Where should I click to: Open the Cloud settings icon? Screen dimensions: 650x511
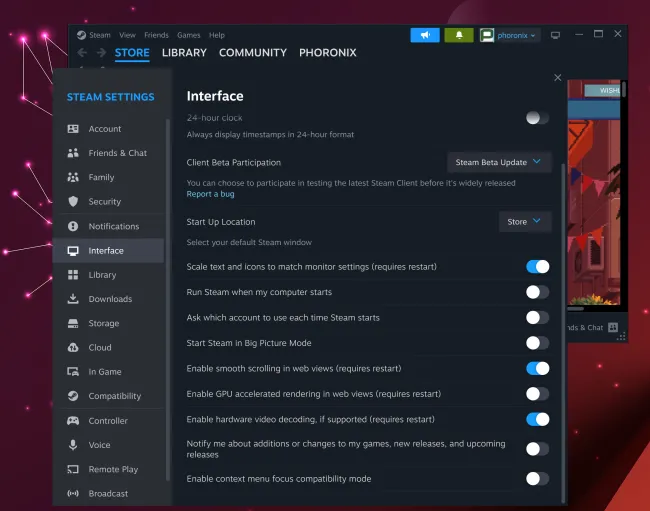pyautogui.click(x=73, y=348)
